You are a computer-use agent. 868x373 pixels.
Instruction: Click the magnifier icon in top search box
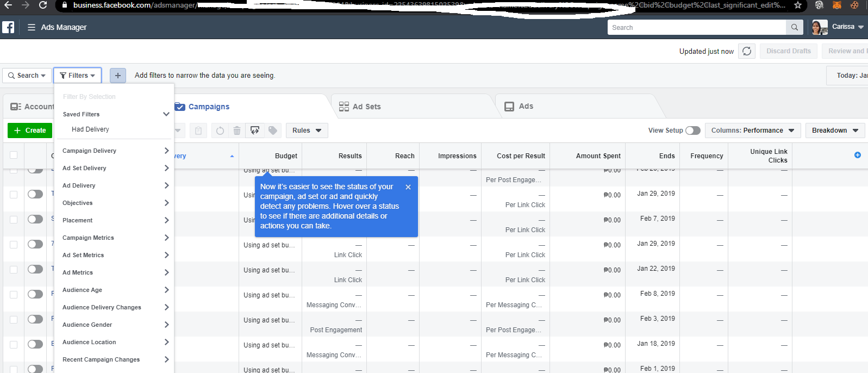tap(794, 27)
